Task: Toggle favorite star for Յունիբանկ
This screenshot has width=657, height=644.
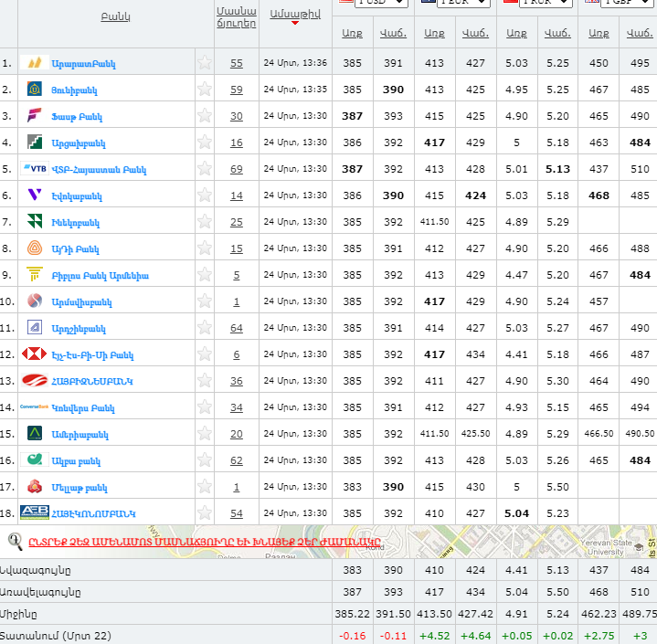Action: point(205,90)
